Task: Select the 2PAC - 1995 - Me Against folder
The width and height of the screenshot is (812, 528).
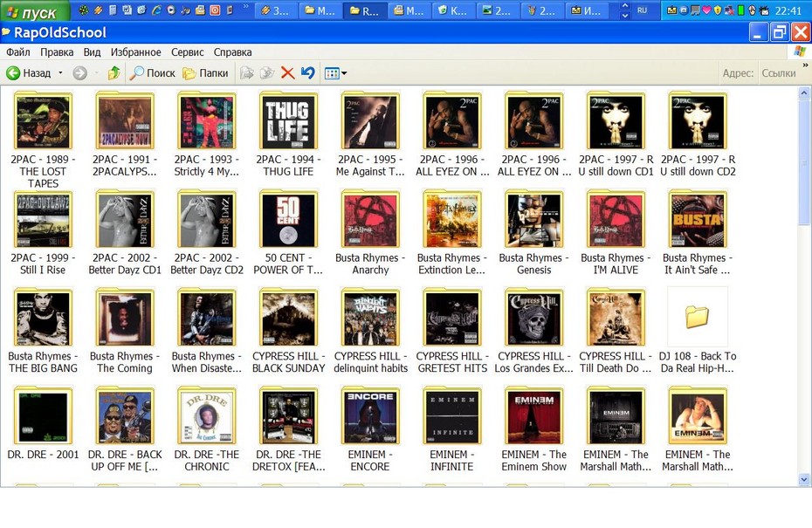Action: pos(370,134)
